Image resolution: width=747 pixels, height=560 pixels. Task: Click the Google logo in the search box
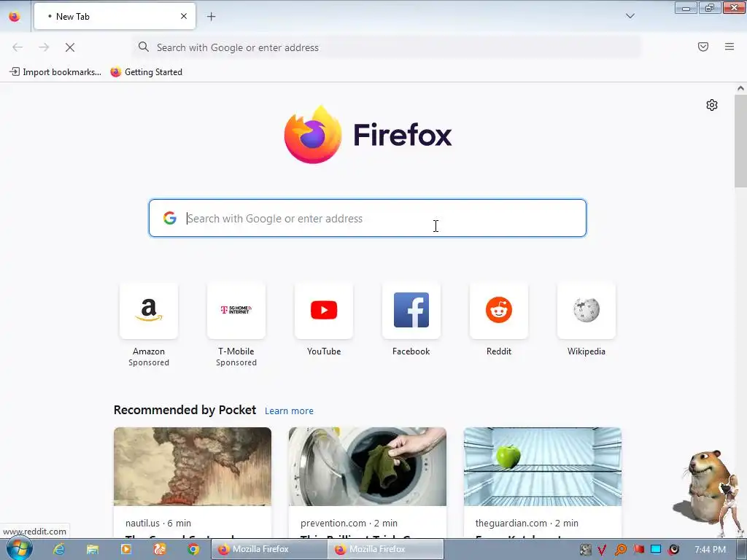click(169, 218)
